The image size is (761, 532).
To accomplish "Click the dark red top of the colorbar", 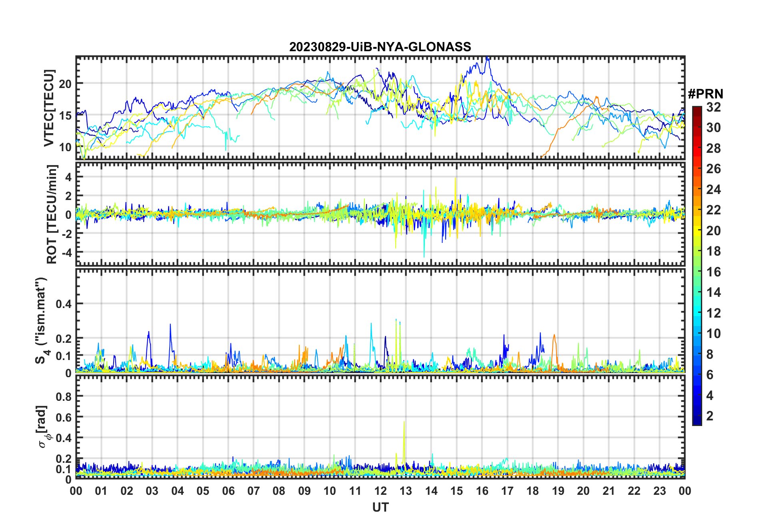I will pos(697,110).
